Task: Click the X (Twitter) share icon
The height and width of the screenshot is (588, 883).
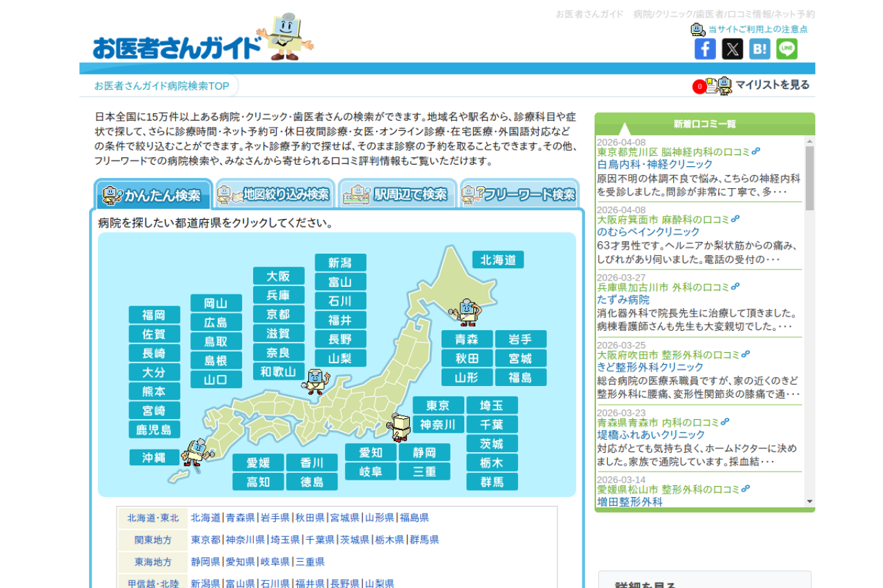Action: coord(732,49)
